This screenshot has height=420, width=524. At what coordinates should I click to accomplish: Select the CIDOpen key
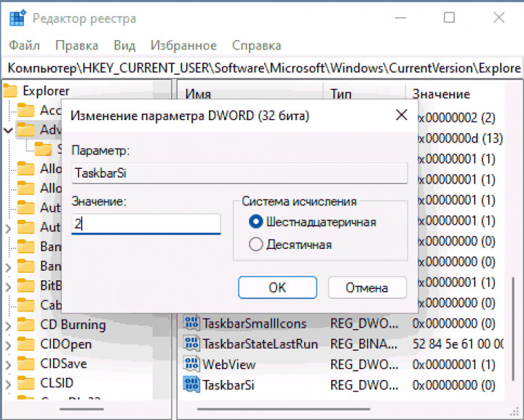tap(65, 344)
